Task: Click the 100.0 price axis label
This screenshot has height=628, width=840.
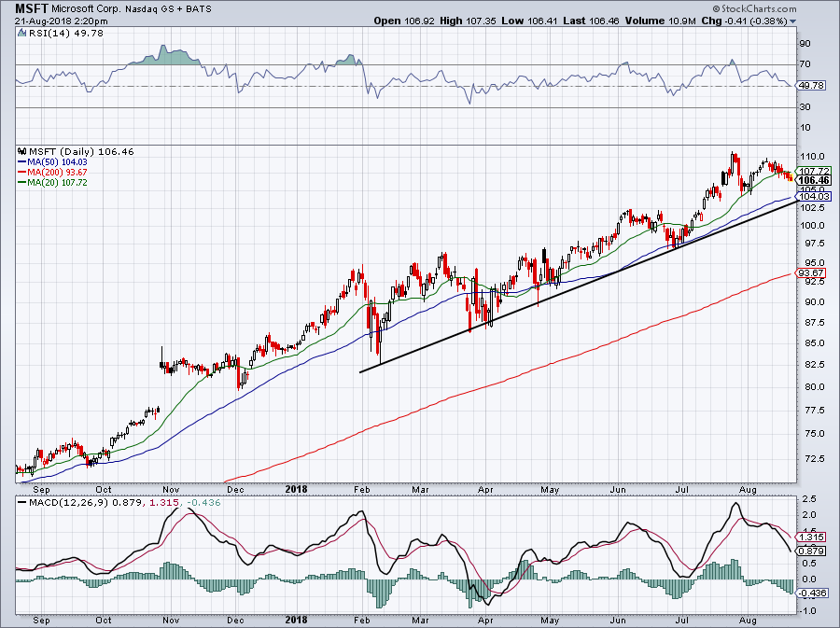Action: (x=812, y=226)
